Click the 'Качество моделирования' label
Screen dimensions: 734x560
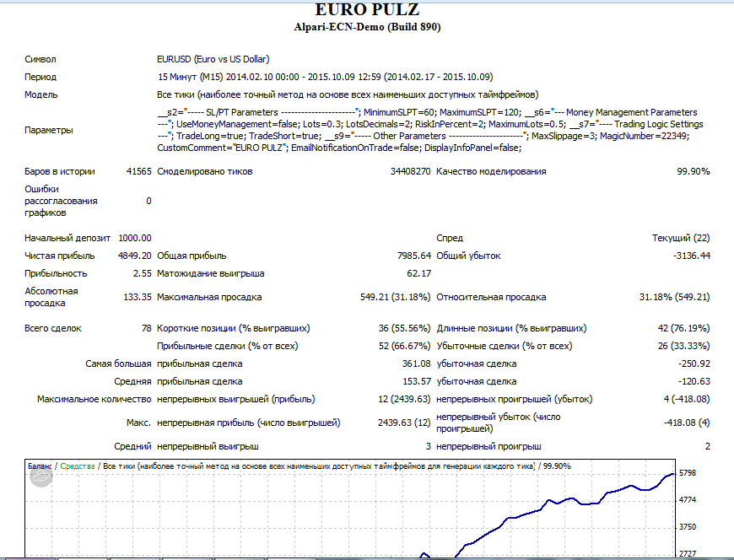point(491,172)
